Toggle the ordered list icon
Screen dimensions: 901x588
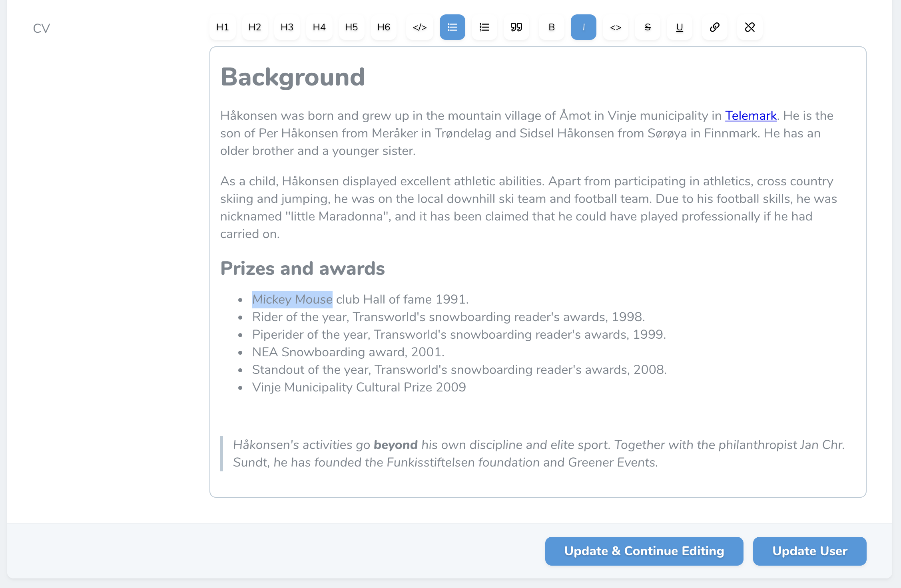click(485, 28)
